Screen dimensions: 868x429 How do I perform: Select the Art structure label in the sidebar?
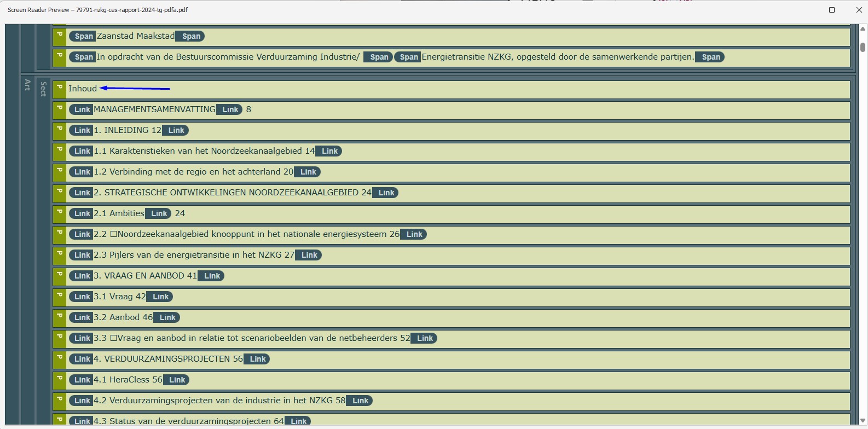click(27, 85)
